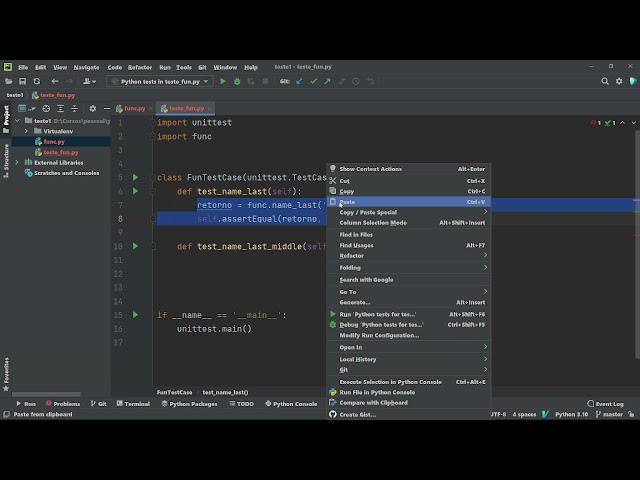Screen dimensions: 640x480
Task: Click the Reload from disk icon
Action: click(37, 82)
